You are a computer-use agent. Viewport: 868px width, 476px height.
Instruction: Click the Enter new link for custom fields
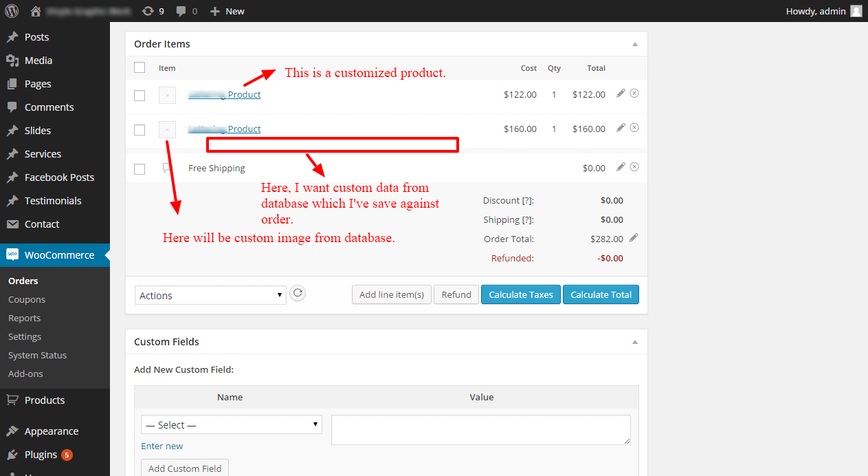click(x=162, y=446)
